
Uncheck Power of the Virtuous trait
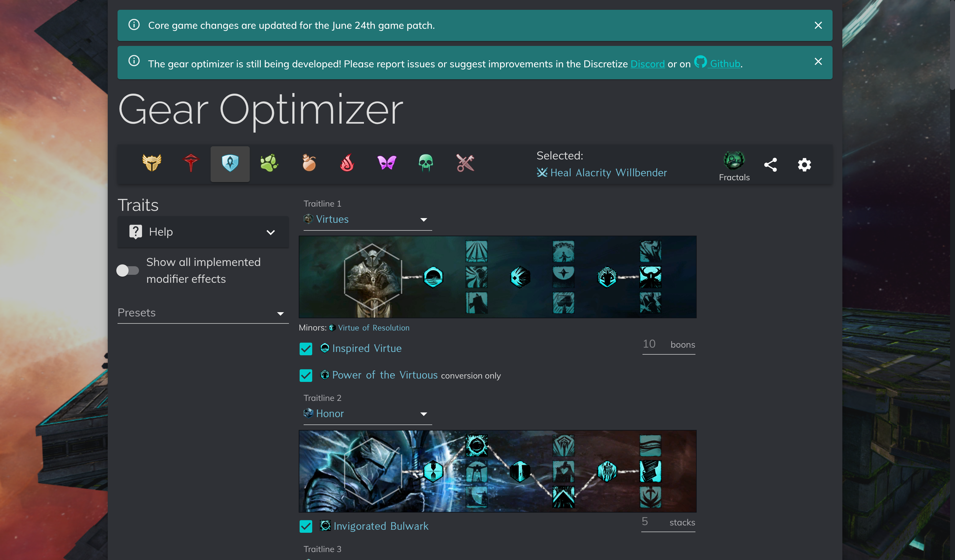pyautogui.click(x=306, y=375)
